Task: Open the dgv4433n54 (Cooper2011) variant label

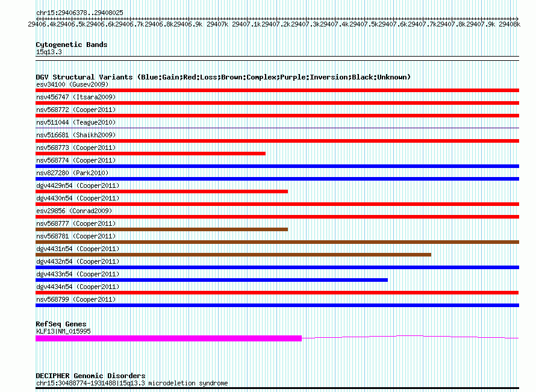Action: pyautogui.click(x=78, y=274)
